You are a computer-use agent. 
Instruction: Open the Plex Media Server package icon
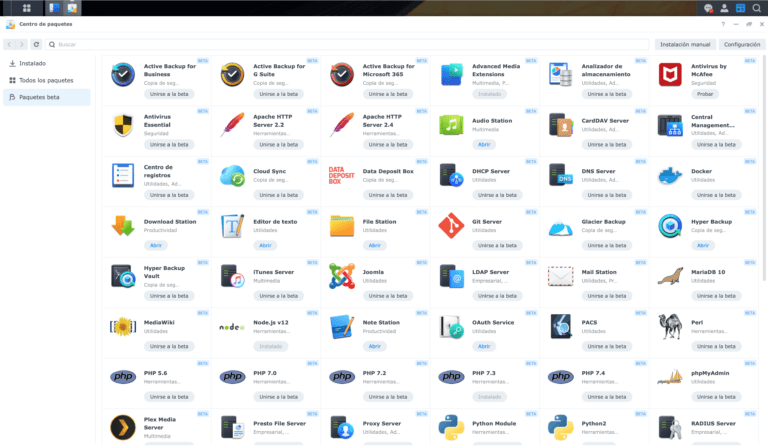124,428
